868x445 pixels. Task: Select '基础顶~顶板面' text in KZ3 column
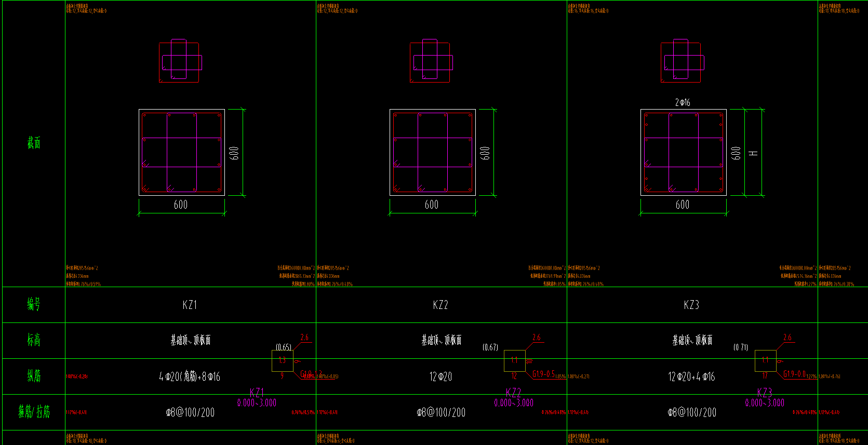(692, 340)
